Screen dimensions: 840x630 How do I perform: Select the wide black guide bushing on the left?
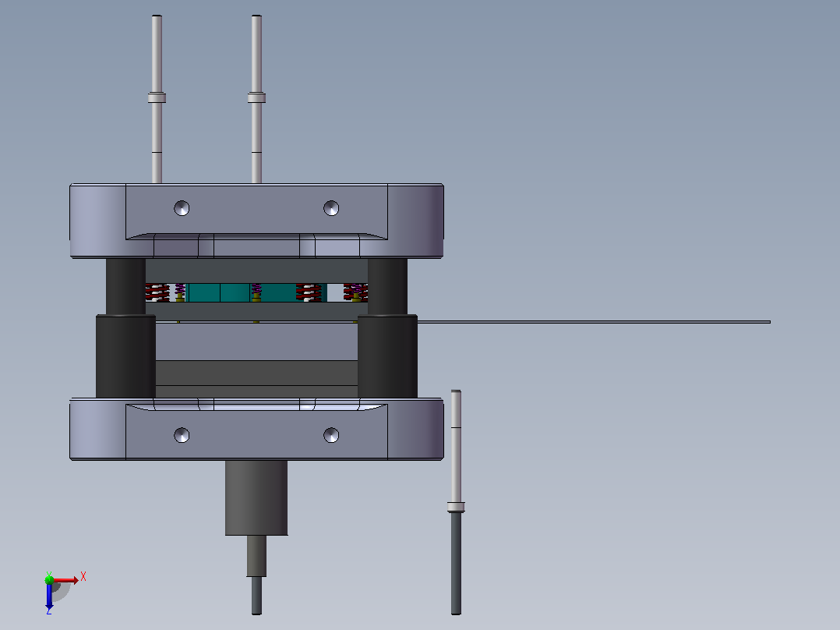[x=126, y=356]
